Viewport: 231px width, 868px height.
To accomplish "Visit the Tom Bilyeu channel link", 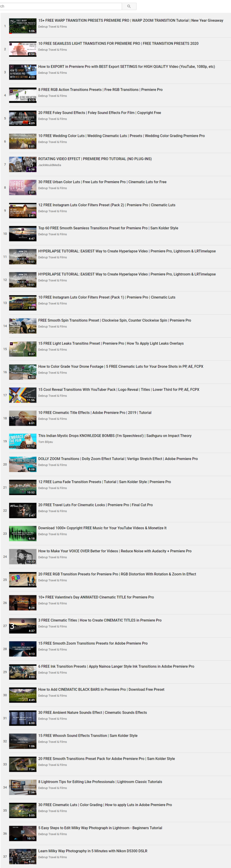I will pyautogui.click(x=45, y=442).
